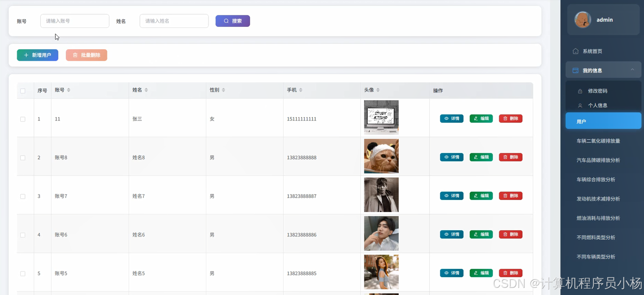Click the lock icon beside 修改密码

click(580, 91)
